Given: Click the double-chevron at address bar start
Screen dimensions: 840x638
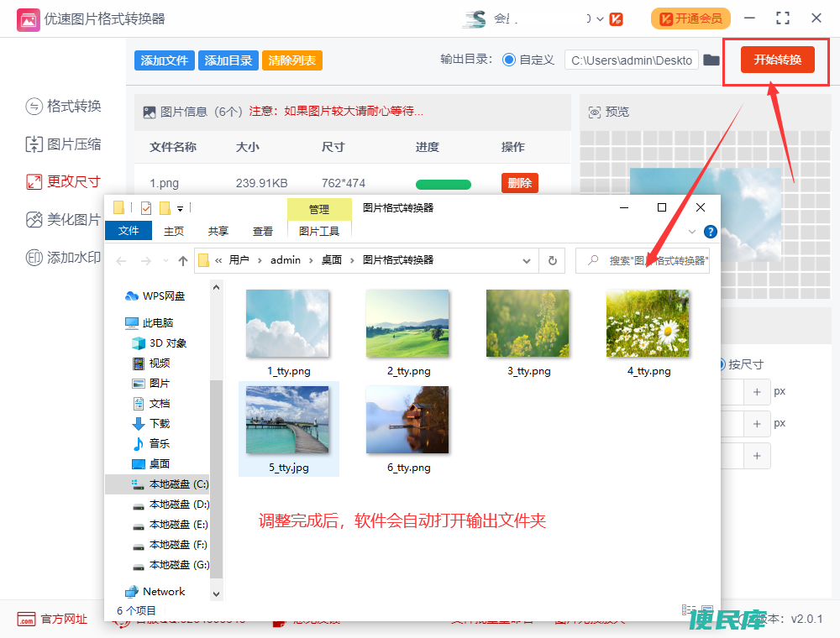Looking at the screenshot, I should pyautogui.click(x=218, y=261).
